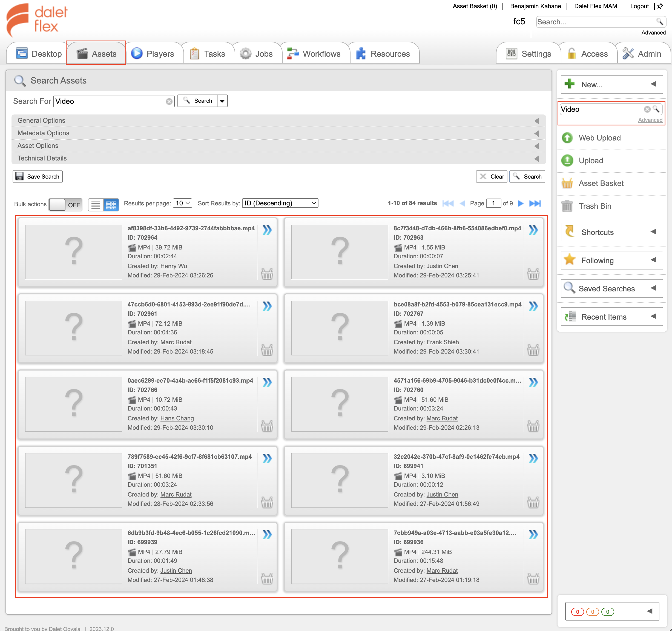Screen dimensions: 672x631
Task: Toggle Bulk actions switch on
Action: tap(65, 205)
